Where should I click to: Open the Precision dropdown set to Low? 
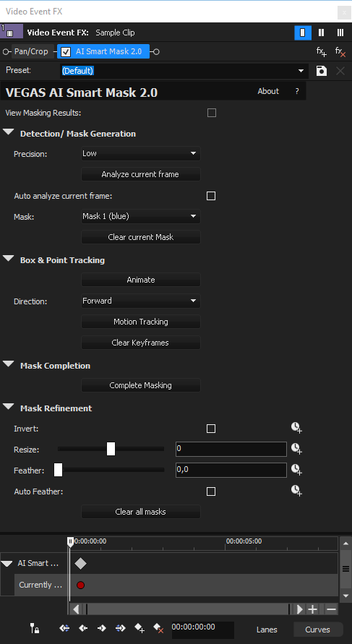141,154
